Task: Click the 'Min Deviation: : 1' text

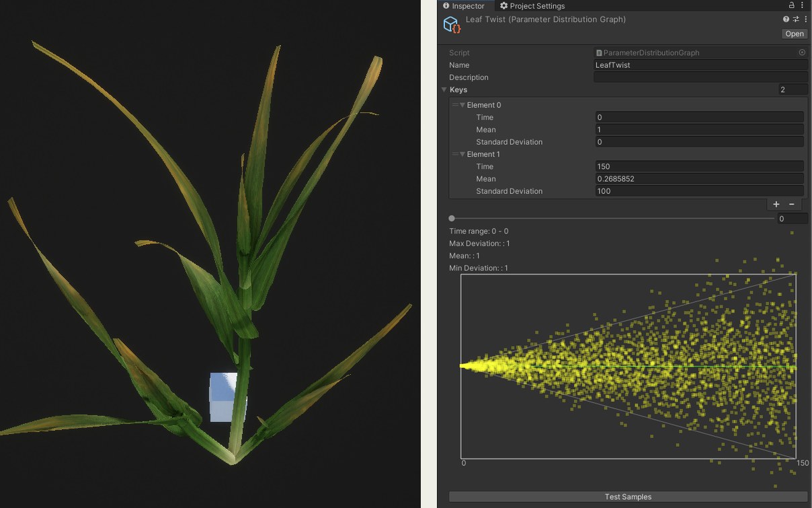Action: click(x=479, y=268)
